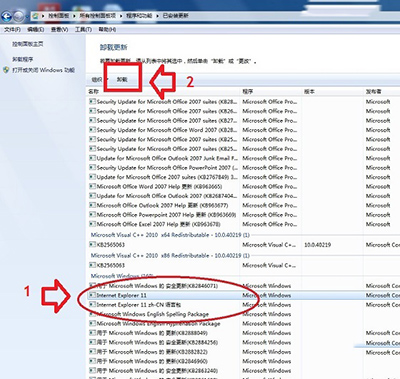Open the 文件(F) menu
Viewport: 400px width, 379px height.
(12, 30)
